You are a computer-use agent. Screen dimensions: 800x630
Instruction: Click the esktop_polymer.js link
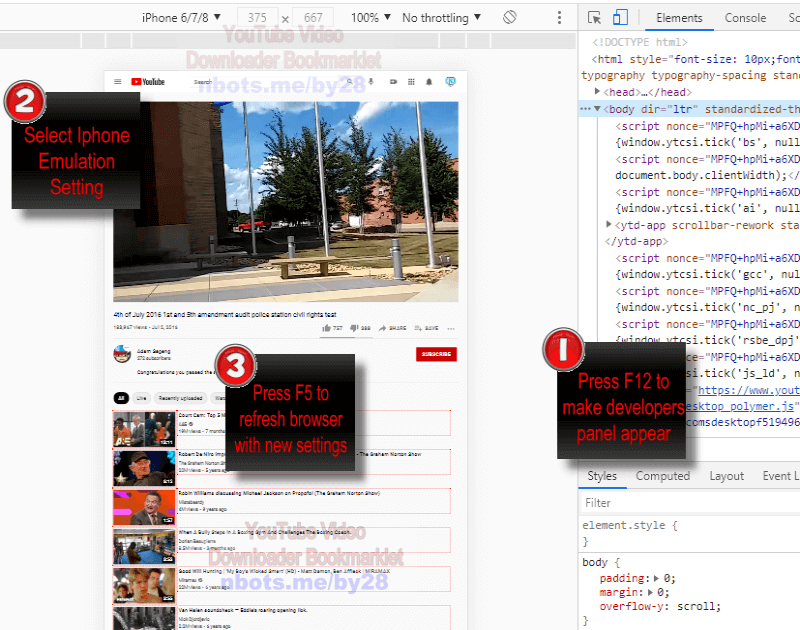(x=740, y=406)
